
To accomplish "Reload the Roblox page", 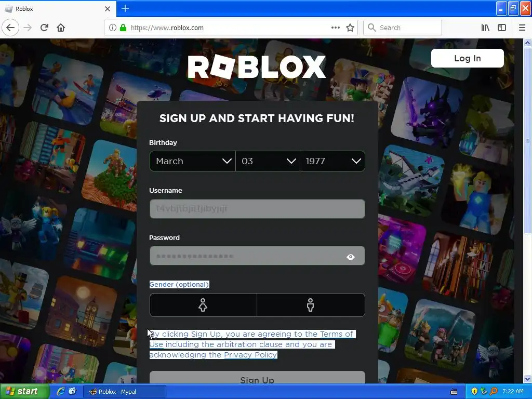I will [44, 28].
